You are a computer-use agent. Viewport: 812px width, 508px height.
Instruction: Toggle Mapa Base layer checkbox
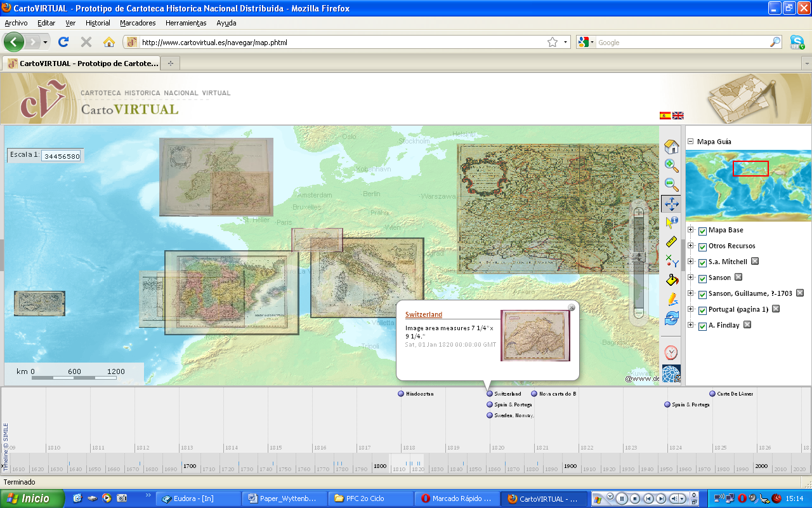pyautogui.click(x=702, y=231)
